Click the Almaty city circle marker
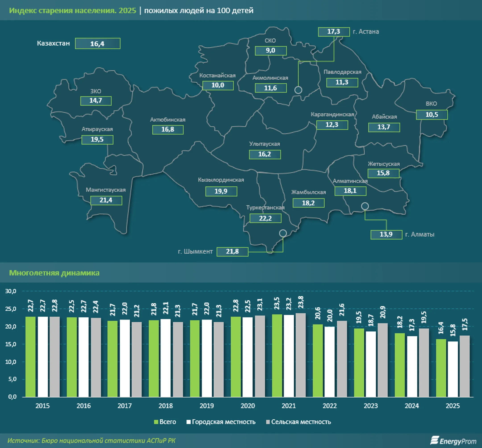482x448 pixels. [x=365, y=206]
